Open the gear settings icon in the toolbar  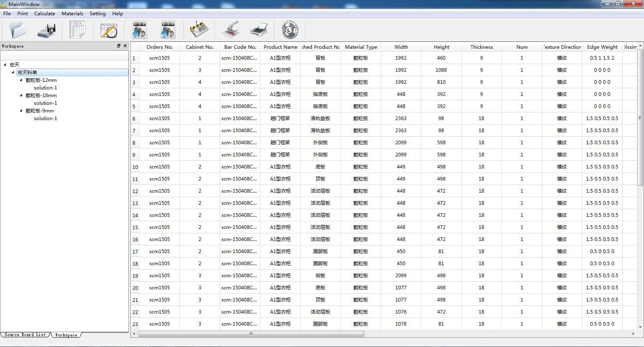[x=289, y=30]
